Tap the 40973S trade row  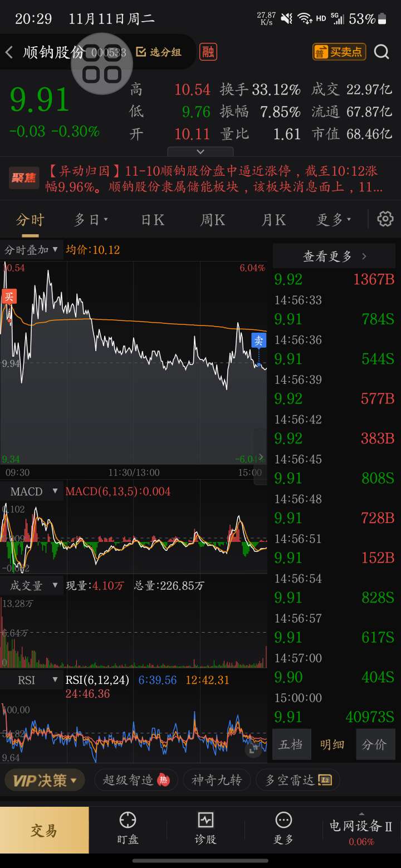334,717
